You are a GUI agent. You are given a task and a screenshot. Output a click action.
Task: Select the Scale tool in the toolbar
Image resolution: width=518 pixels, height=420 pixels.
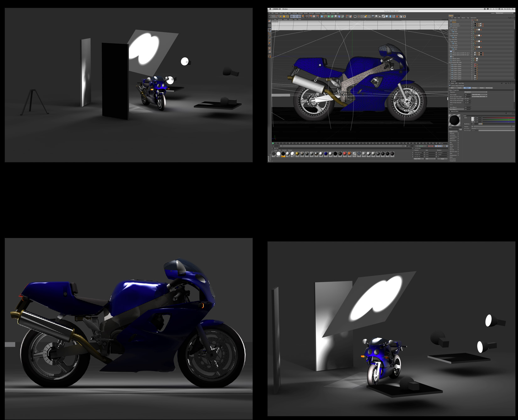point(284,16)
